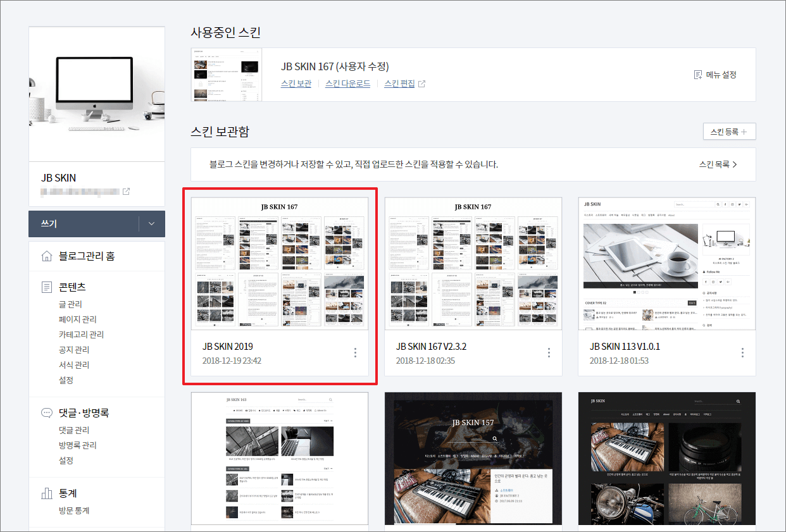Click the blog profile iMac image
The height and width of the screenshot is (532, 786).
pos(97,94)
